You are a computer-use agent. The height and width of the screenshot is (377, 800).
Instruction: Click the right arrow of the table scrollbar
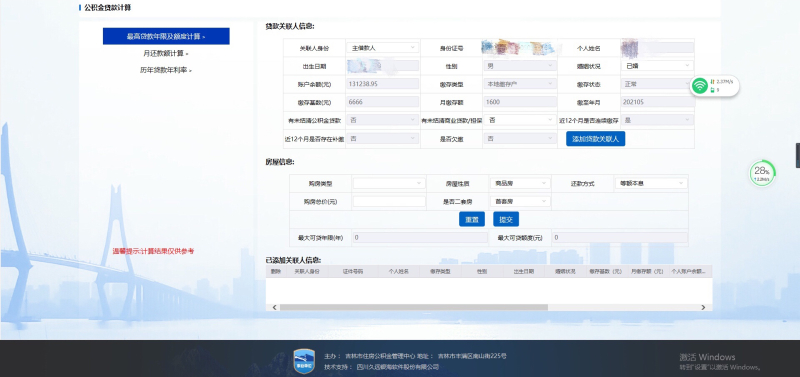[703, 308]
